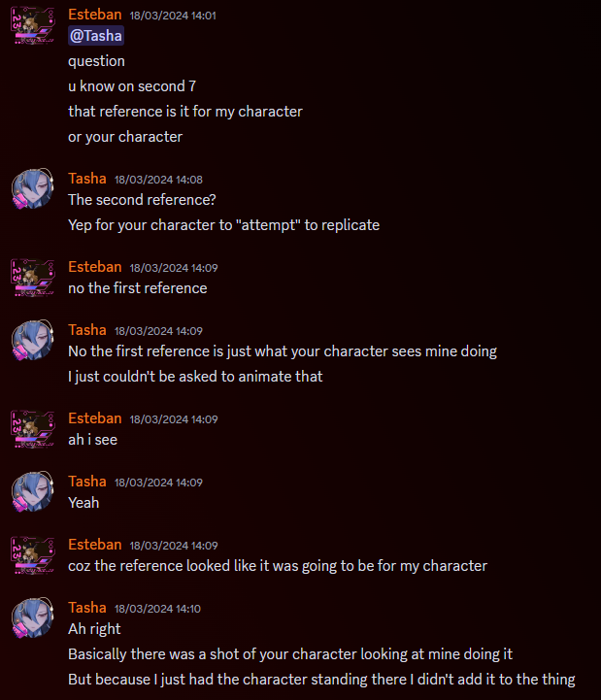Screen dimensions: 601x700
Task: Open Tasha's avatar on the 14:10 message
Action: pos(33,617)
